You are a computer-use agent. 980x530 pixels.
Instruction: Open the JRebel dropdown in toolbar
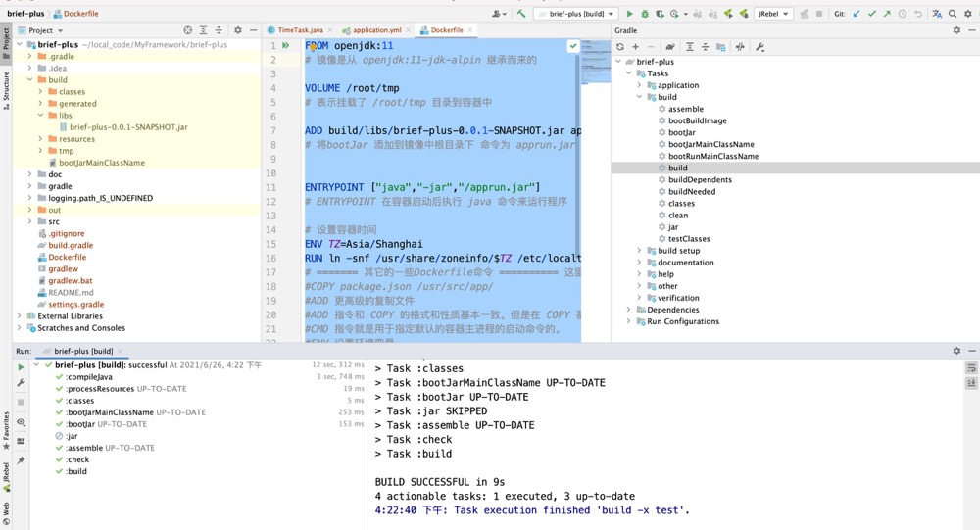(x=773, y=14)
